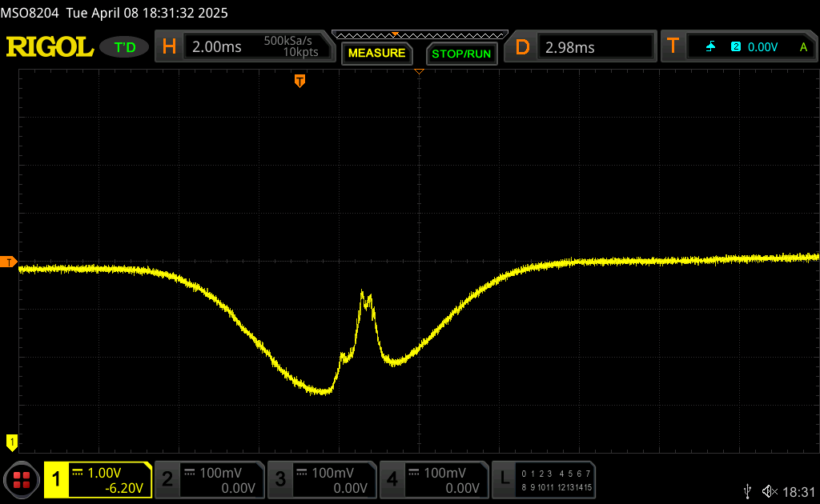Viewport: 820px width, 504px height.
Task: Tap channel 1 scale 1.00V
Action: [104, 473]
